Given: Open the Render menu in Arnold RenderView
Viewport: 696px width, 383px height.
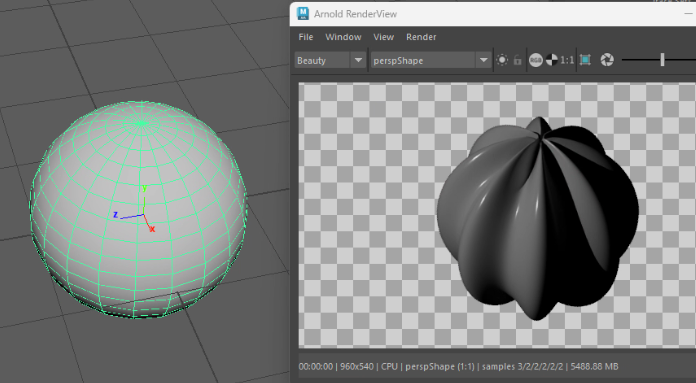Looking at the screenshot, I should (x=421, y=37).
